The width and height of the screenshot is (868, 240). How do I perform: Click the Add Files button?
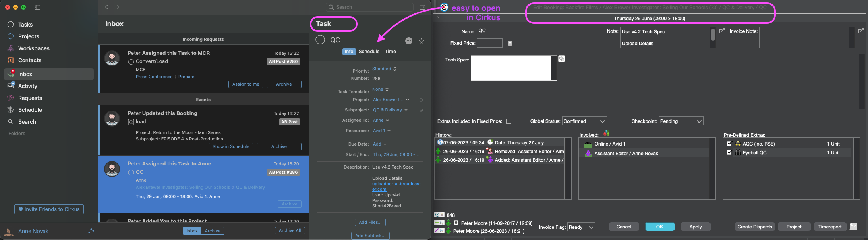370,222
